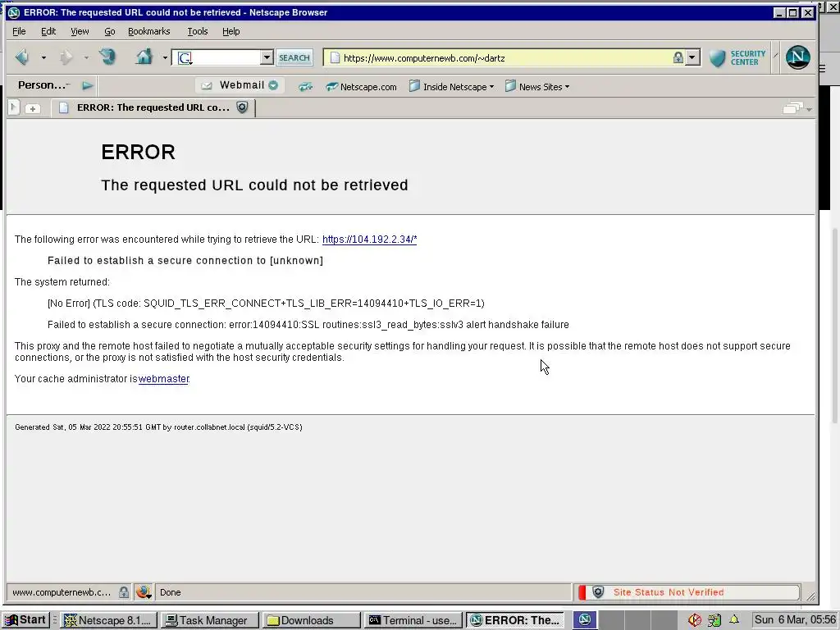840x630 pixels.
Task: Click the status bar padlock icon
Action: [124, 592]
